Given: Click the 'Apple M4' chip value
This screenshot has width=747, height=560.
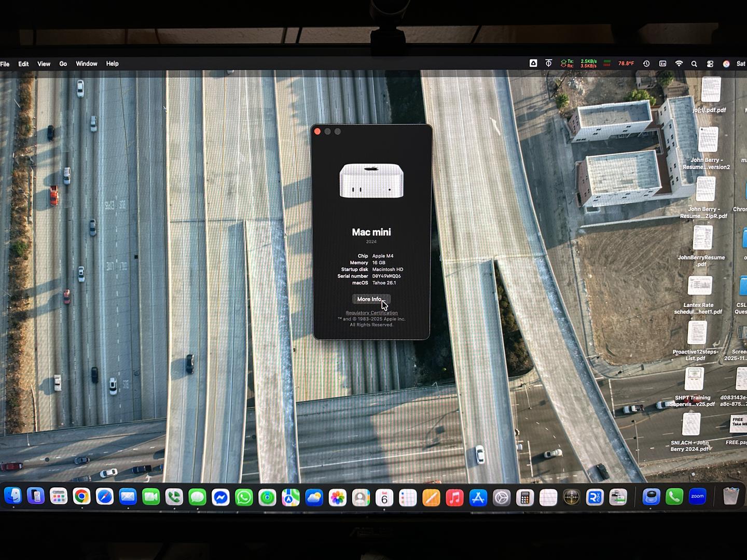Looking at the screenshot, I should [383, 256].
